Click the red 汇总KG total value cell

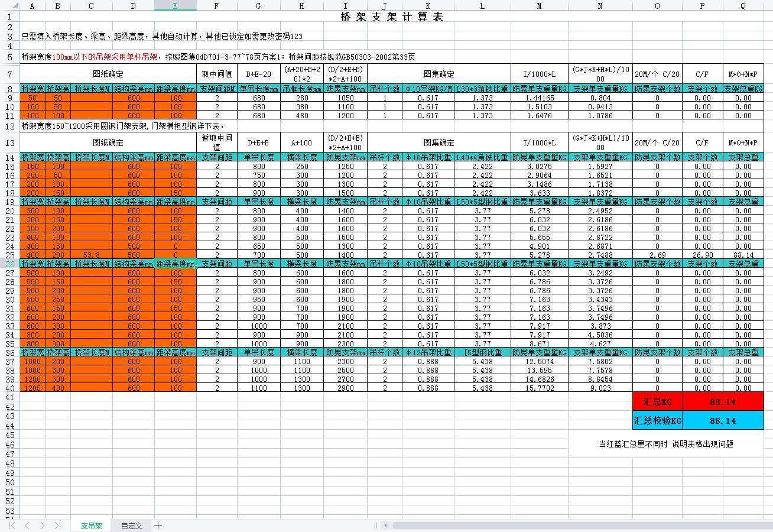(722, 401)
